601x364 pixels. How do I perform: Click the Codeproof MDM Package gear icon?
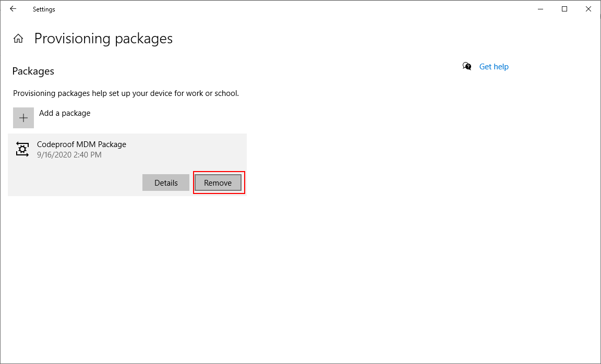point(22,149)
